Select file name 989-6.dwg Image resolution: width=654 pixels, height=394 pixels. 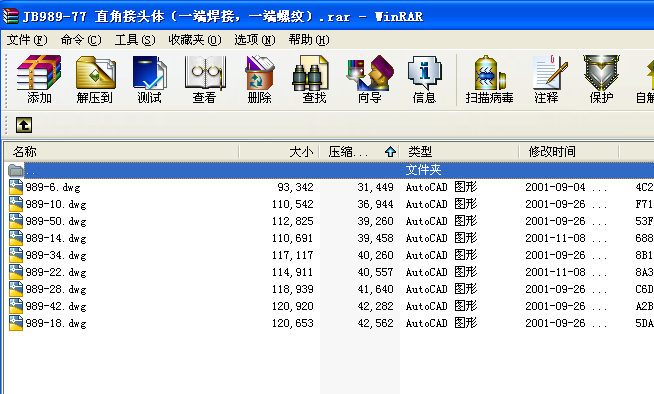click(x=53, y=187)
